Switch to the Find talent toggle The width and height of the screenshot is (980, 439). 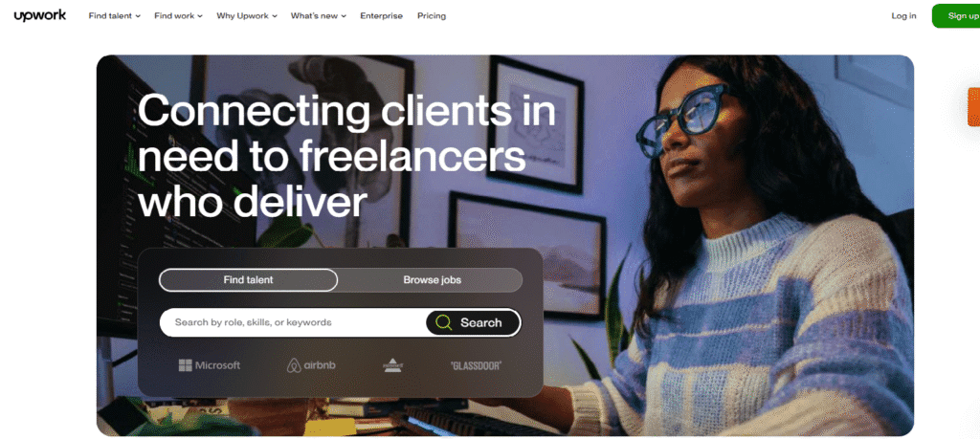pos(248,280)
